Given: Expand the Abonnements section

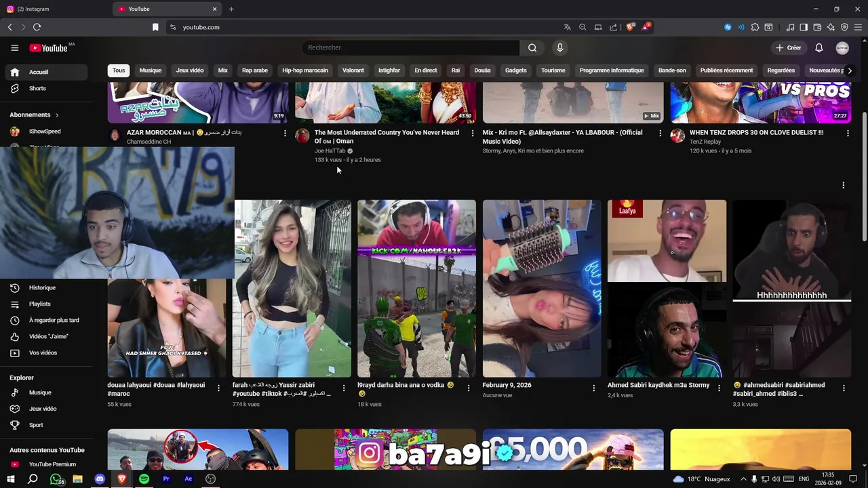Looking at the screenshot, I should [34, 115].
